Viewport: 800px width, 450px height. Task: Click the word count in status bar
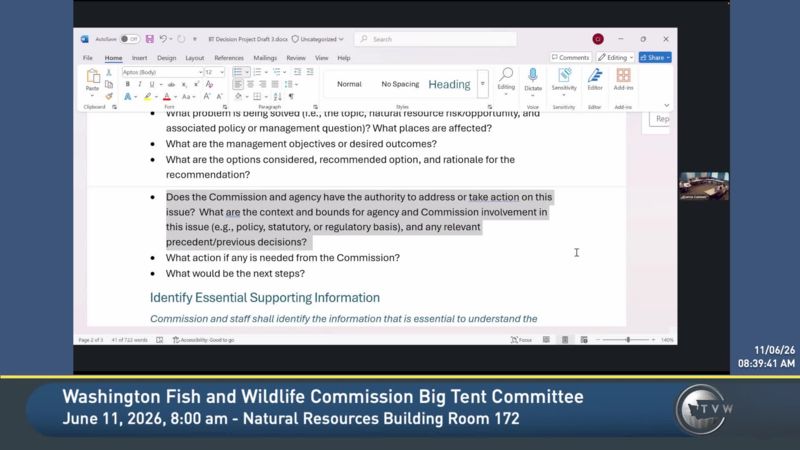[x=130, y=340]
